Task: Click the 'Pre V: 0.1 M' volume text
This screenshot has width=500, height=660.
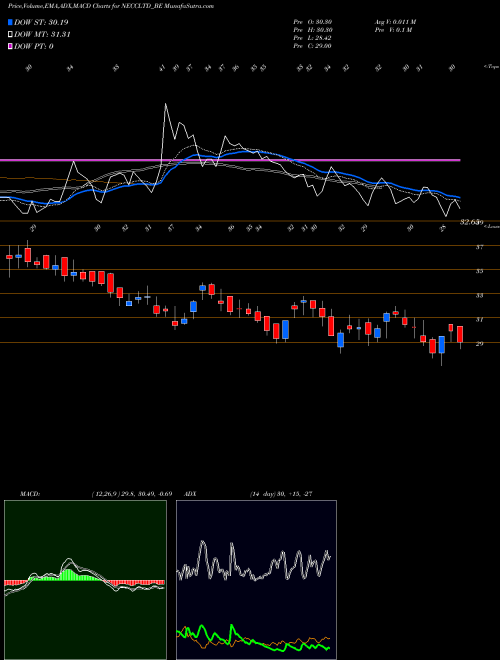Action: coord(393,30)
